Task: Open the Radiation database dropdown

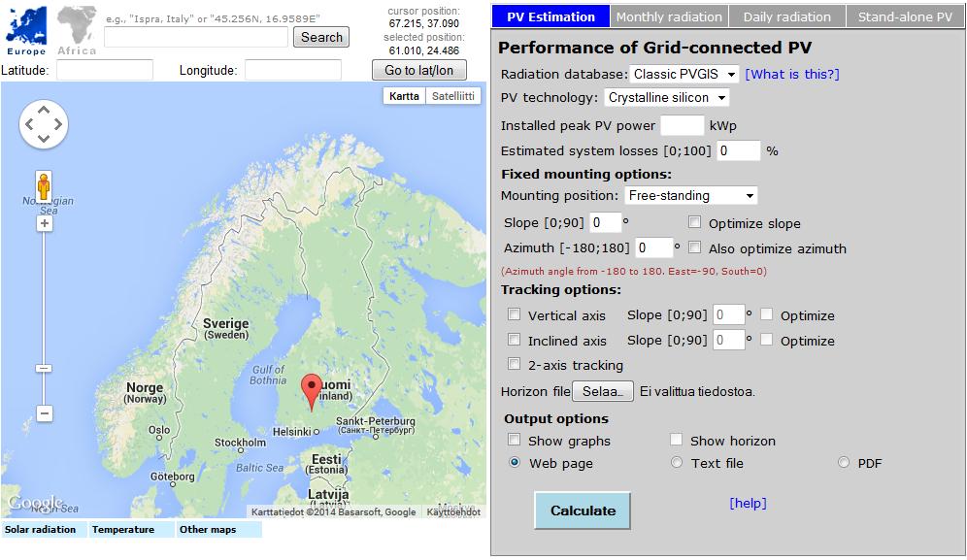Action: coord(684,74)
